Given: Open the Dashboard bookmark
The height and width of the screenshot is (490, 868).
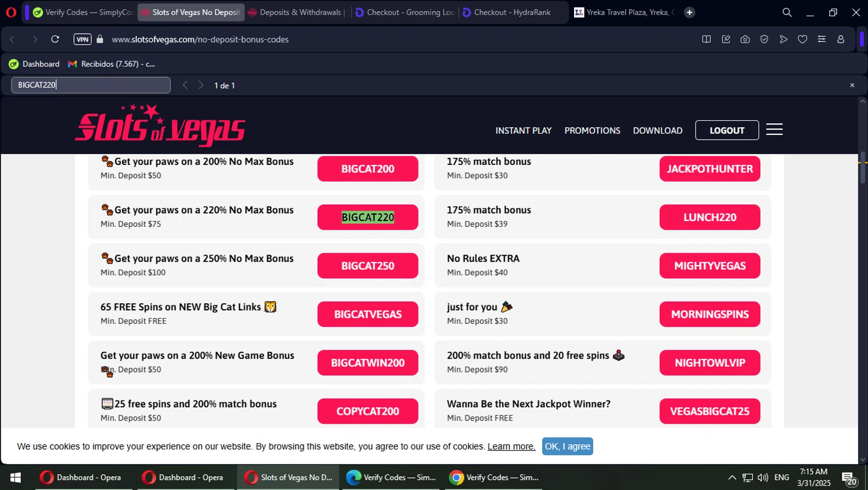Looking at the screenshot, I should click(34, 64).
